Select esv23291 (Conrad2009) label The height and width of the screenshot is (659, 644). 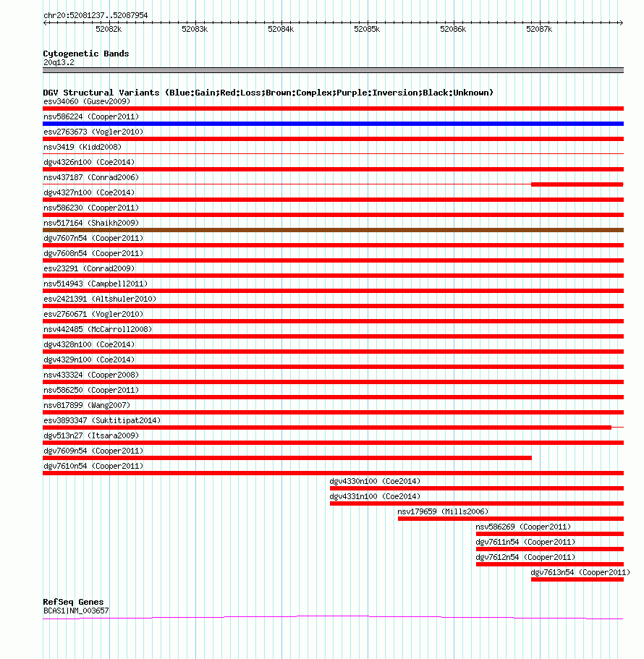click(89, 268)
